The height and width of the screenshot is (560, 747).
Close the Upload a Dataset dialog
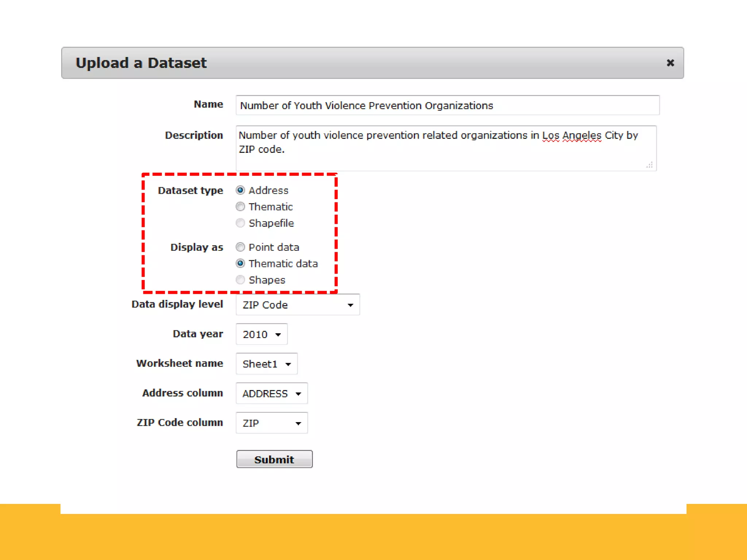tap(670, 63)
